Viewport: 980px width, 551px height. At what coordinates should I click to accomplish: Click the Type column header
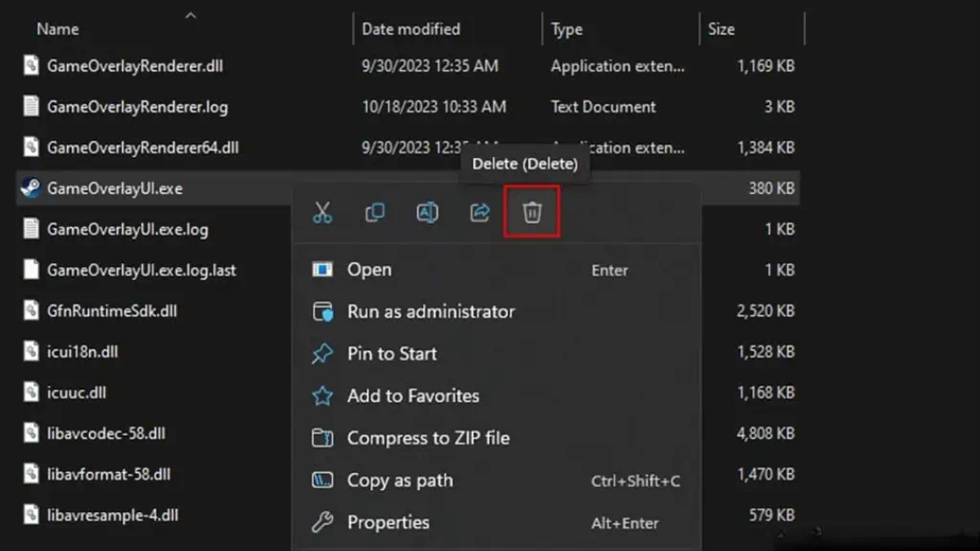pyautogui.click(x=567, y=29)
